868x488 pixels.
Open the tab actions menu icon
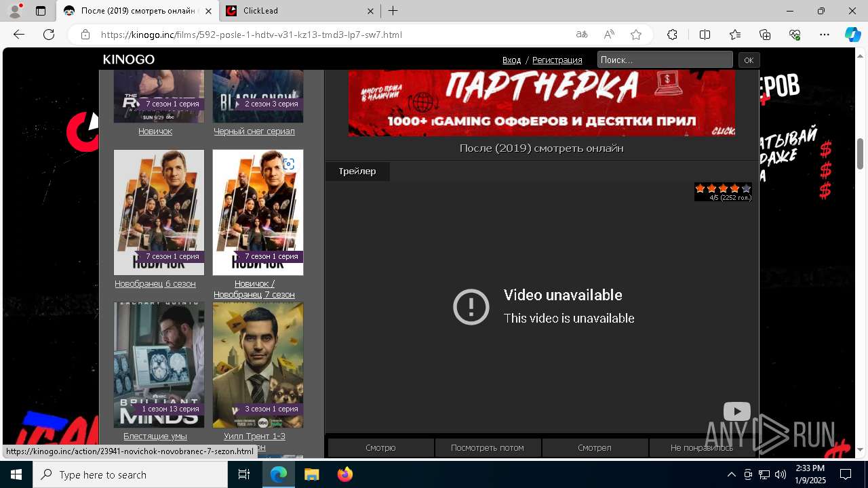pos(41,11)
